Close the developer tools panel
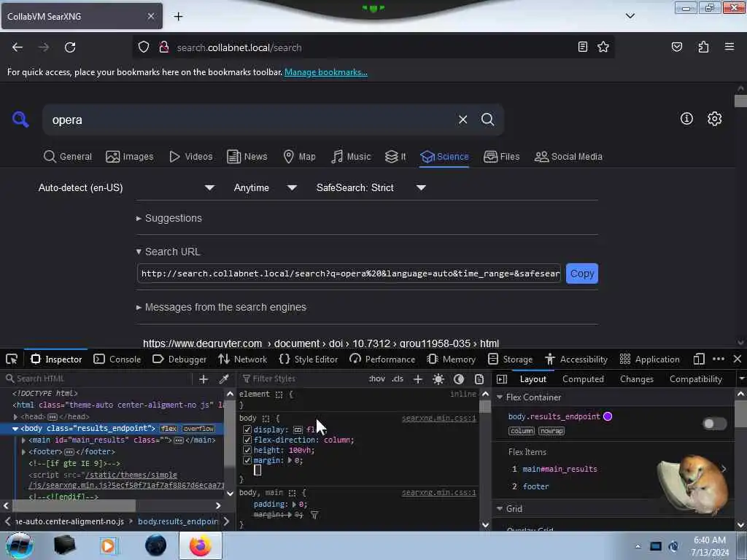This screenshot has height=560, width=747. pyautogui.click(x=737, y=359)
